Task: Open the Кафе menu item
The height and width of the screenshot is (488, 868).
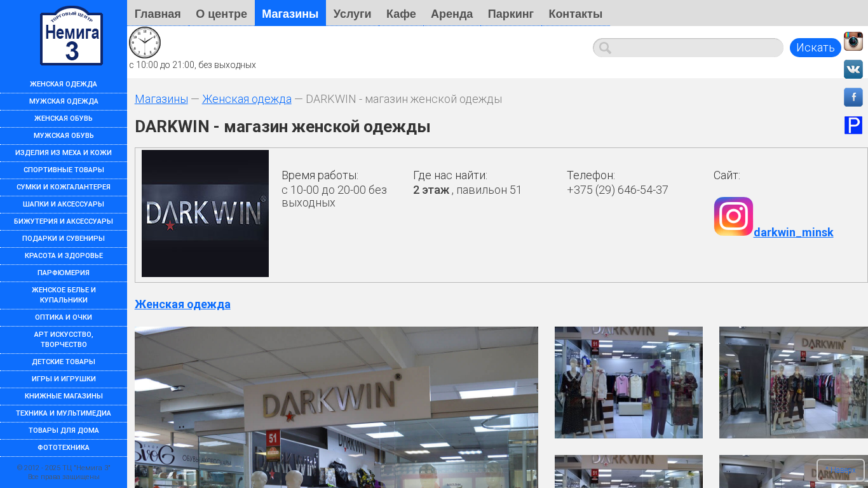Action: (x=401, y=13)
